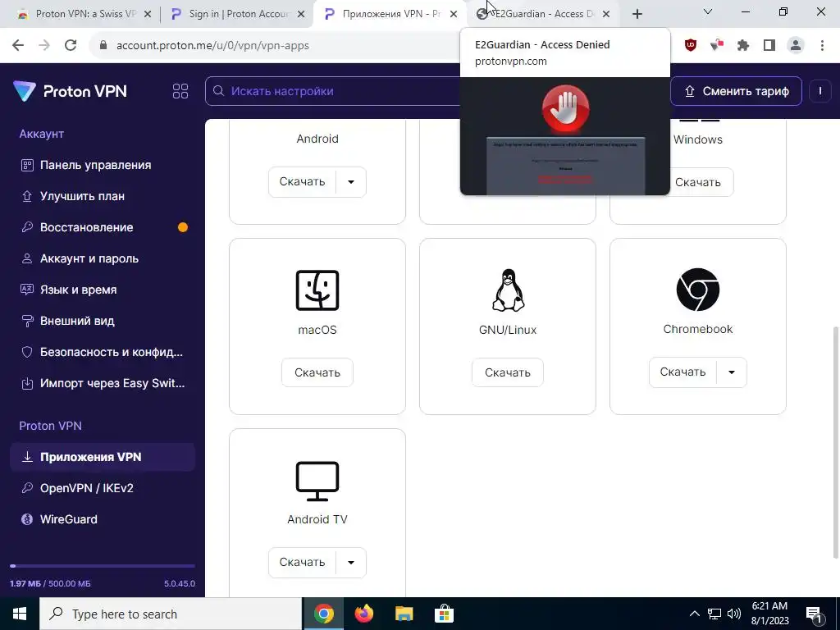This screenshot has width=840, height=630.
Task: Open File Explorer from the taskbar
Action: pos(404,614)
